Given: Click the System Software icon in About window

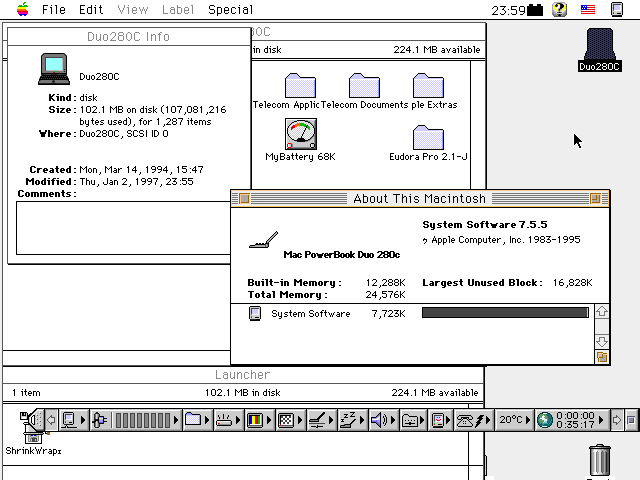Looking at the screenshot, I should pos(255,313).
